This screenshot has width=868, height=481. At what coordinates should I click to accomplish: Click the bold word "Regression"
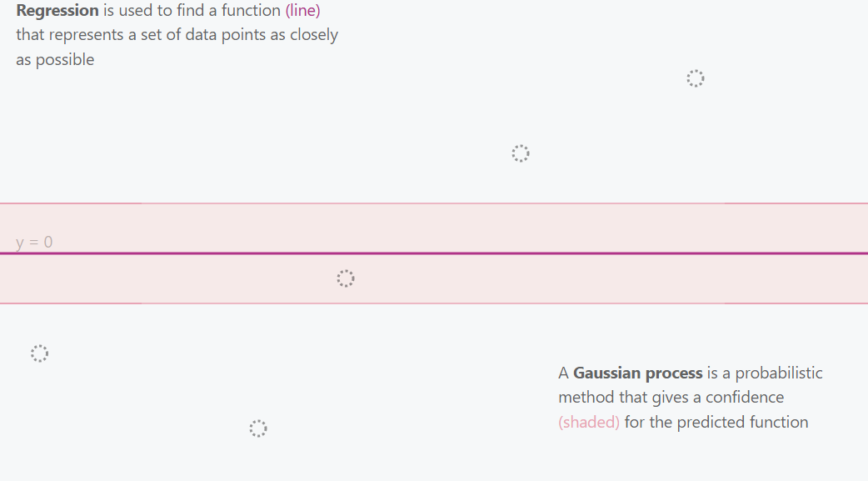[x=57, y=12]
